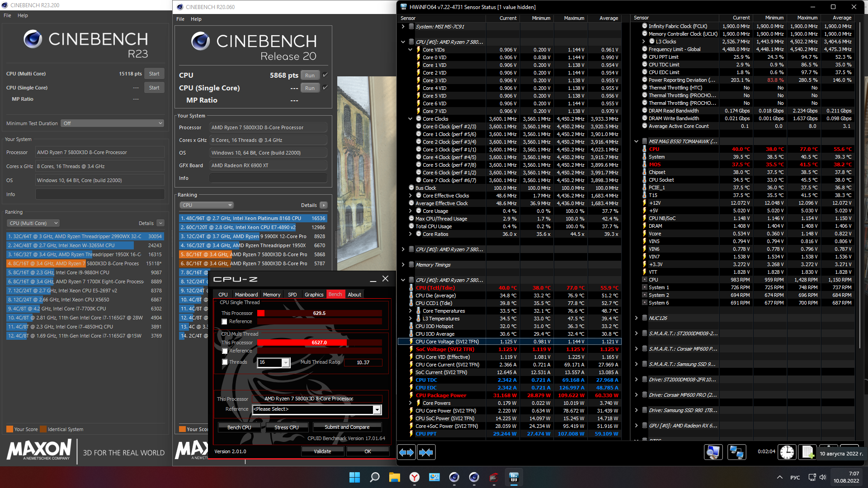Click the HWiNFO network computers icon

click(736, 452)
